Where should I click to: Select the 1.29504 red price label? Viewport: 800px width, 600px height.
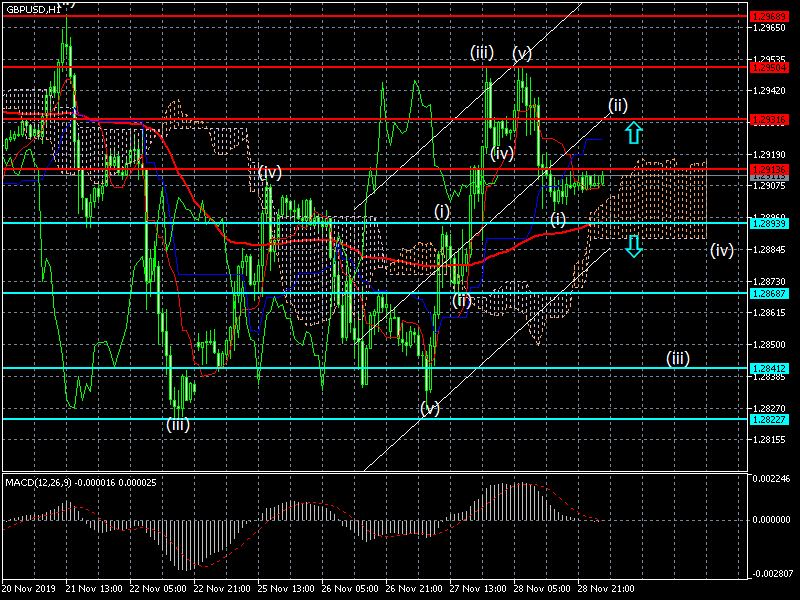click(x=769, y=67)
